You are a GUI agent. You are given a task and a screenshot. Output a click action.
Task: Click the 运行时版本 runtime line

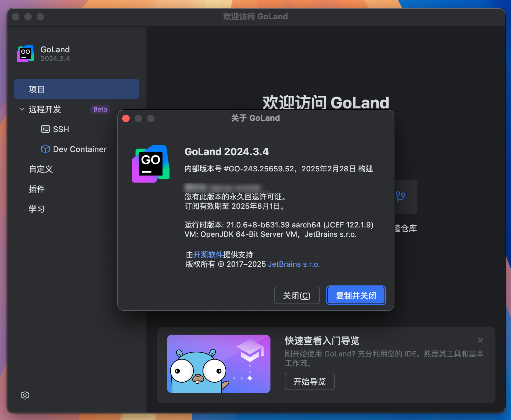pos(279,225)
